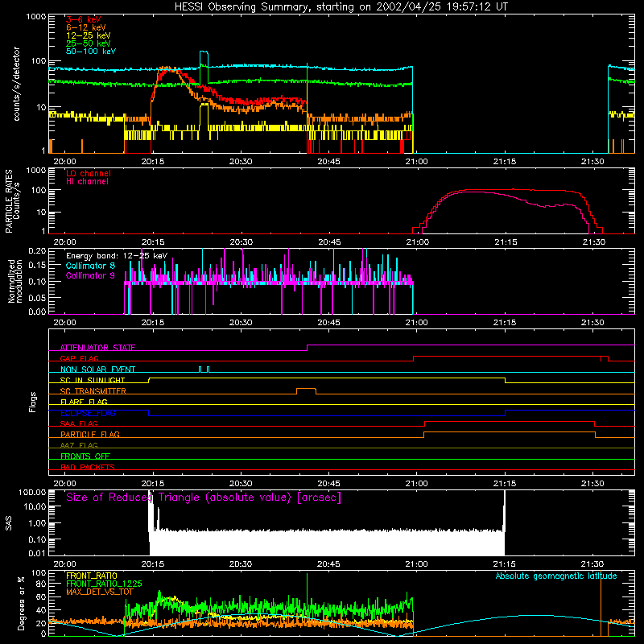Click 'Absolute geomagnetic latitude' legend text
The image size is (644, 644).
tap(556, 576)
